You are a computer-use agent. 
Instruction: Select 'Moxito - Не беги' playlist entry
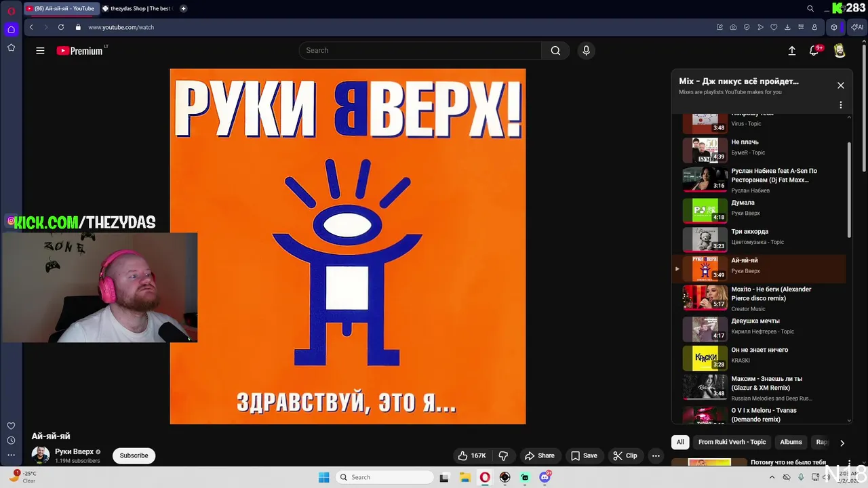[759, 298]
